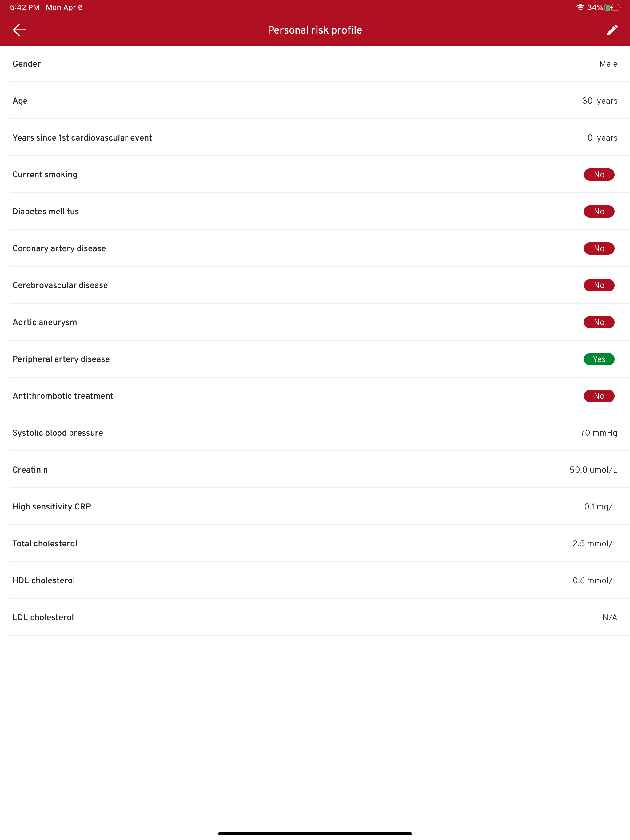The height and width of the screenshot is (840, 630).
Task: Toggle Diabetes mellitus status
Action: [x=599, y=211]
